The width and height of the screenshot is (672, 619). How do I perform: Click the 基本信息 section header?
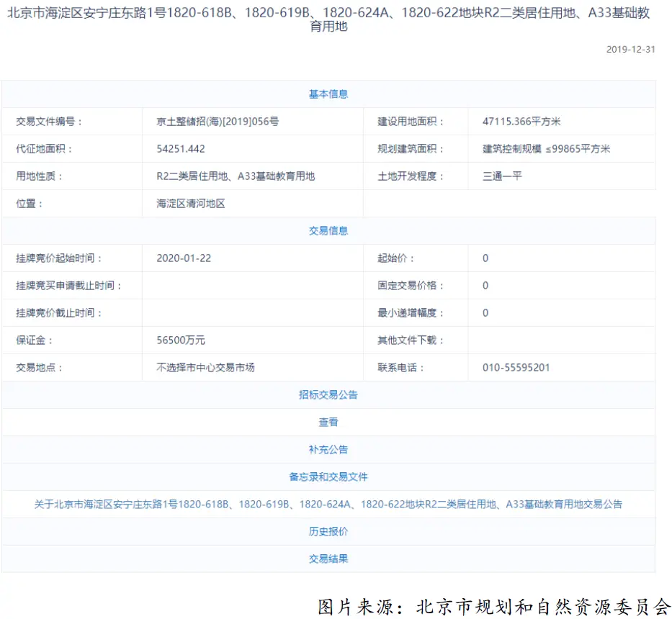click(x=328, y=94)
